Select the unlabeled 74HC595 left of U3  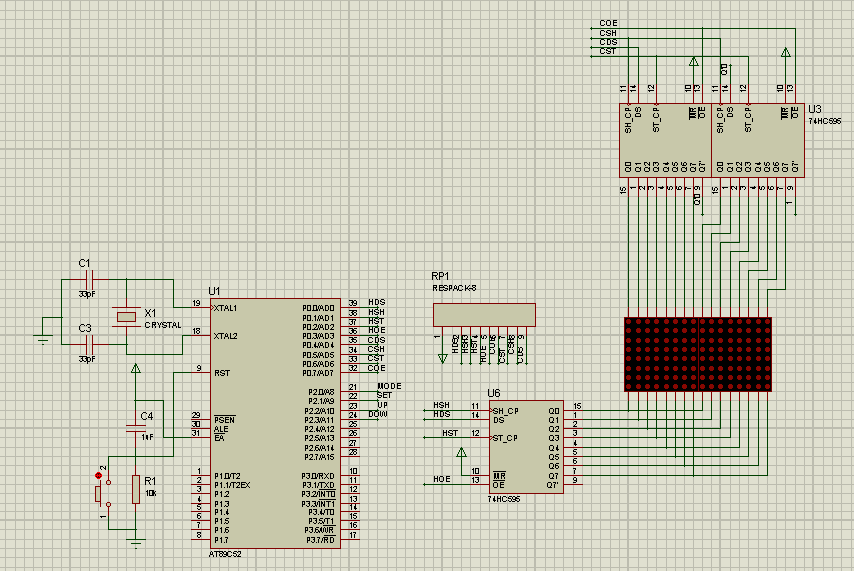pos(666,141)
